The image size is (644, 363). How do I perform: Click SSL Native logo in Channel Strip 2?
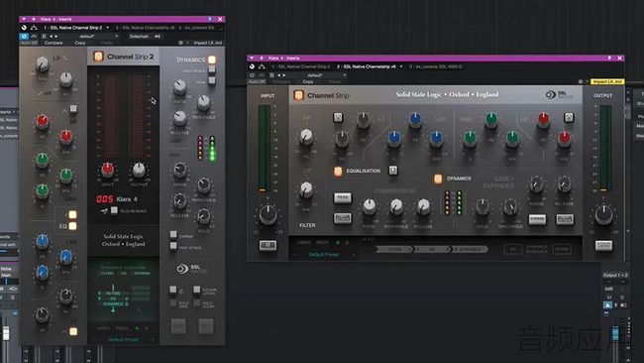(191, 269)
